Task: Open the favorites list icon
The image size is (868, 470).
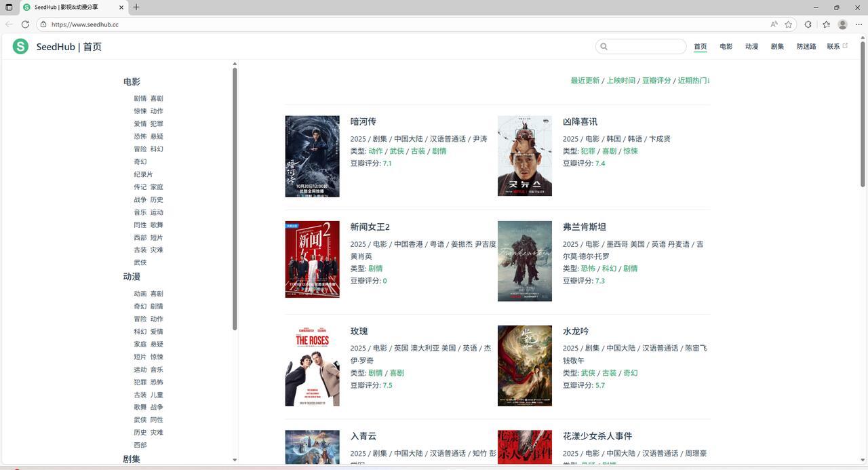Action: click(826, 24)
